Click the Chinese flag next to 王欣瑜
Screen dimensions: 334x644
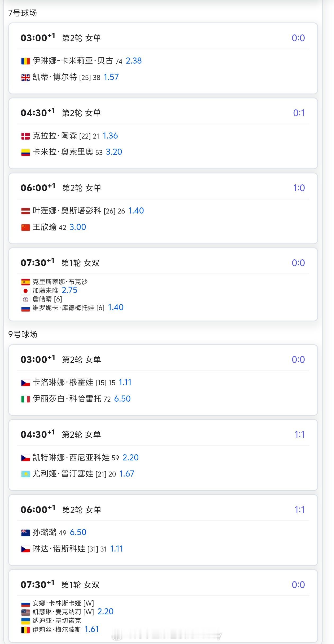25,228
